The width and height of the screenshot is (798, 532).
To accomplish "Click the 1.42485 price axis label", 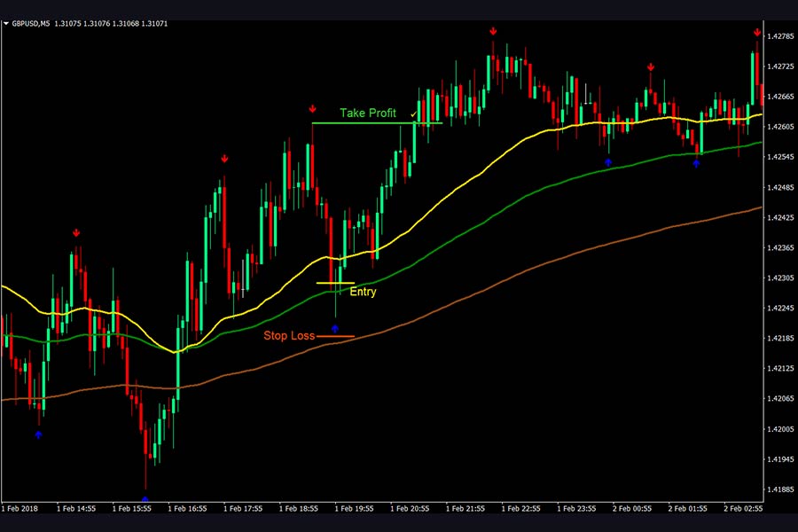I will coord(780,187).
